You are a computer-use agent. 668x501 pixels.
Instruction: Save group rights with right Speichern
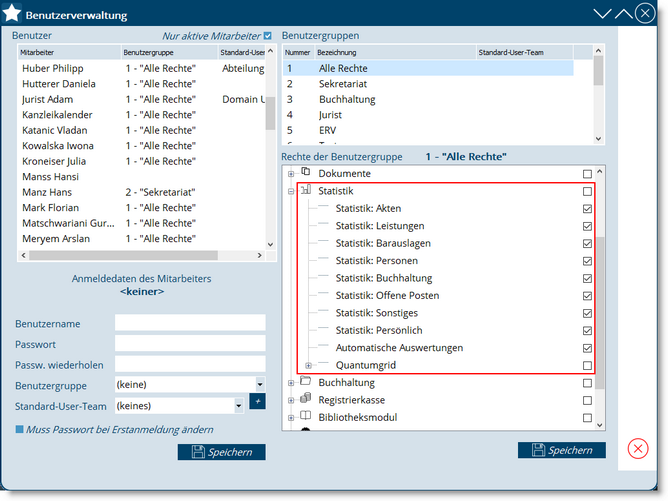point(561,450)
